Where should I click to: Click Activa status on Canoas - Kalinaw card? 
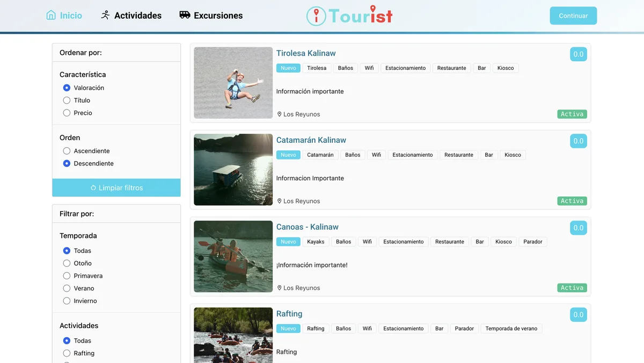pos(572,288)
